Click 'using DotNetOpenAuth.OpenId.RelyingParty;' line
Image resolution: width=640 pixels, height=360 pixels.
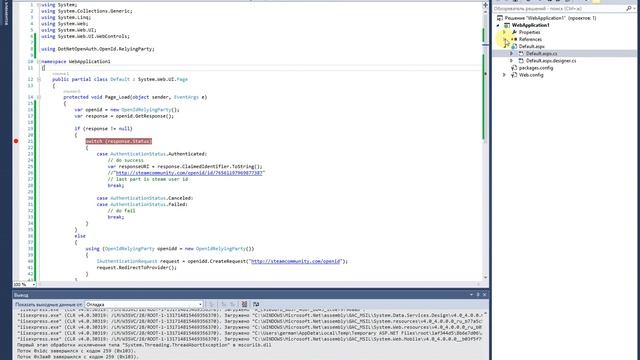pyautogui.click(x=98, y=49)
